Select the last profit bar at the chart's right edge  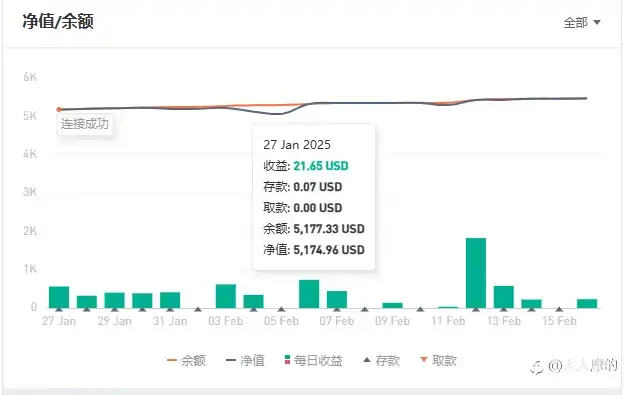(x=587, y=304)
